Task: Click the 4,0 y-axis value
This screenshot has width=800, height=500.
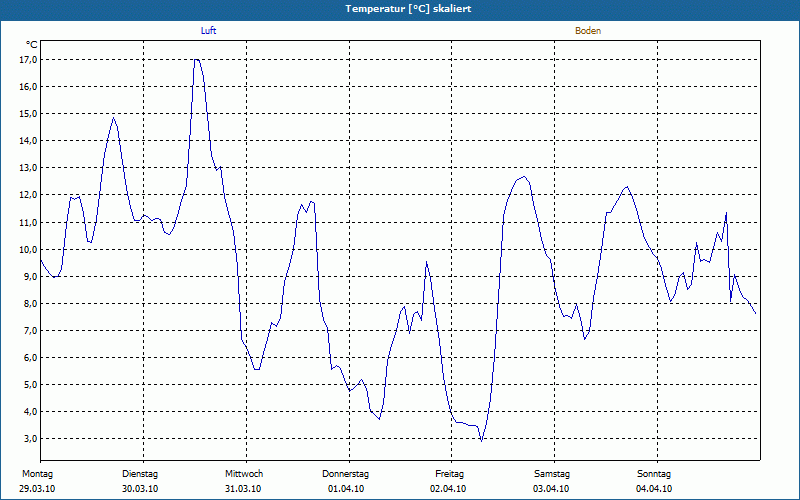Action: 30,412
